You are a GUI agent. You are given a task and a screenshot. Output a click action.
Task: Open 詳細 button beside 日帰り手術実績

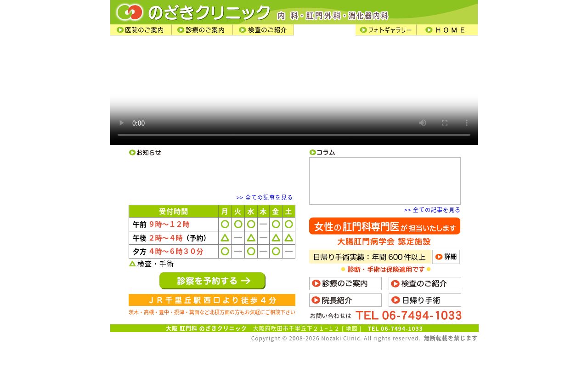click(x=446, y=257)
